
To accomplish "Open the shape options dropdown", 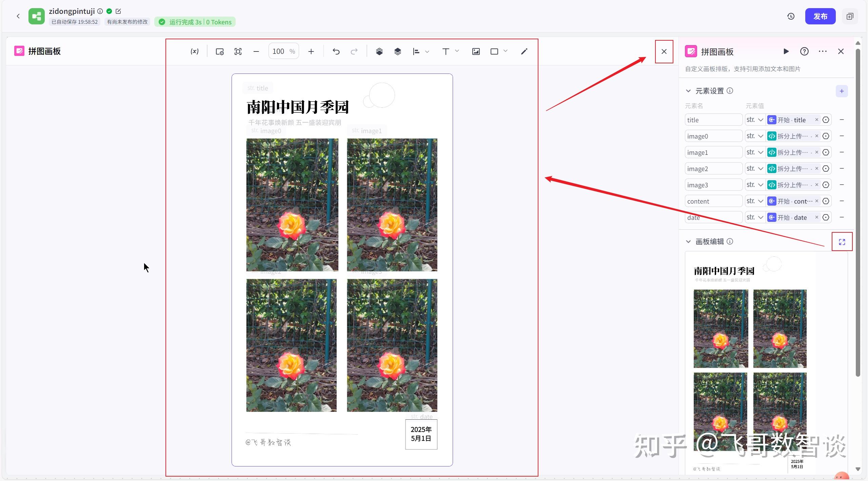I will [506, 51].
